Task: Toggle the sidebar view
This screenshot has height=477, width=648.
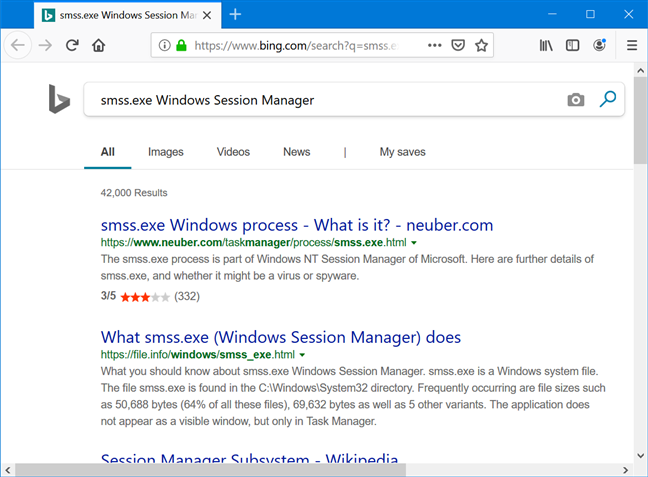Action: [x=572, y=45]
